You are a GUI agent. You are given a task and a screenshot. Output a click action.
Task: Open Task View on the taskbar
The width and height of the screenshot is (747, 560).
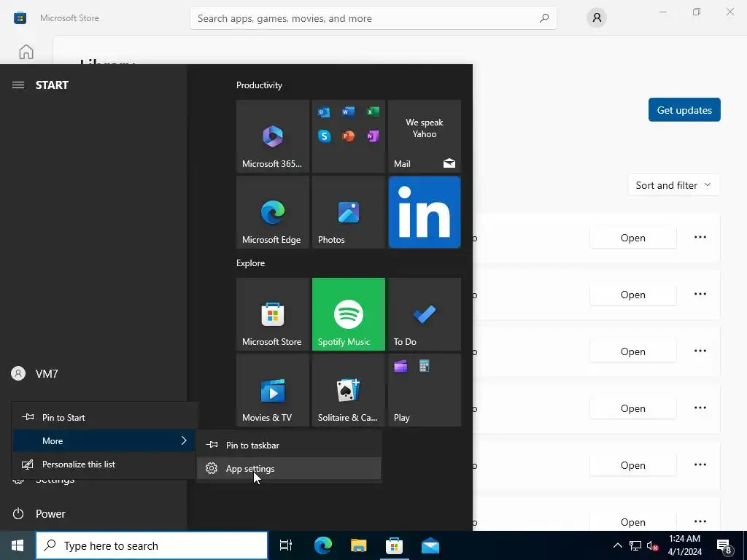[285, 545]
